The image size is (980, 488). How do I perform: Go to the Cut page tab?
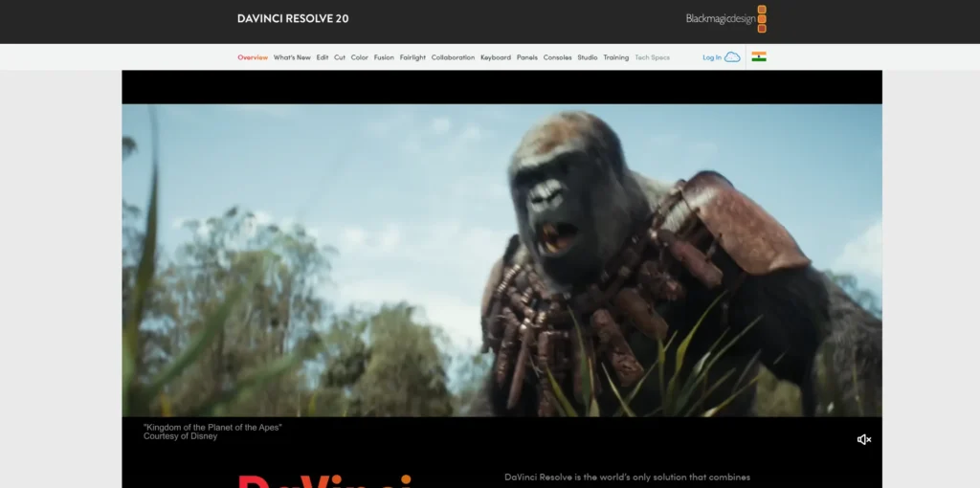coord(340,57)
